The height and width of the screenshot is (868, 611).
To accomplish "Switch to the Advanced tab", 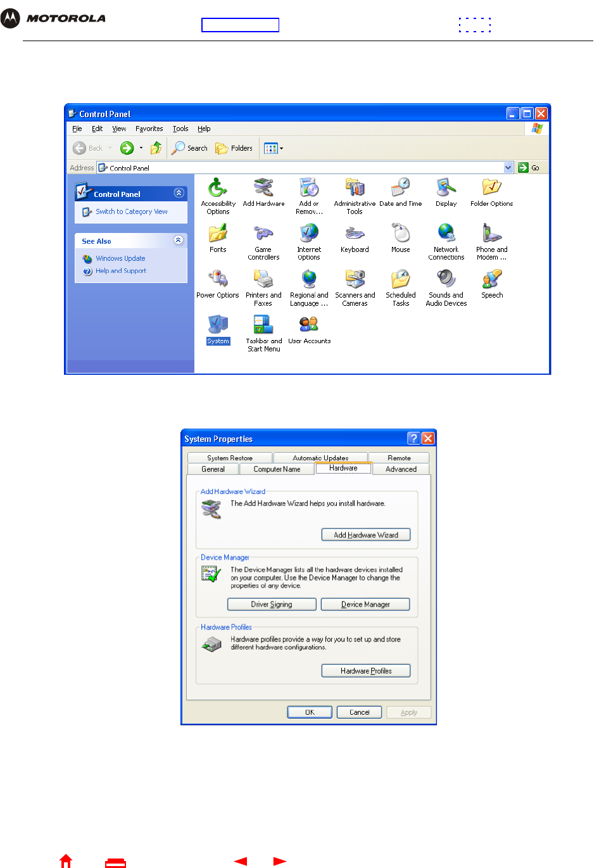I will tap(401, 469).
